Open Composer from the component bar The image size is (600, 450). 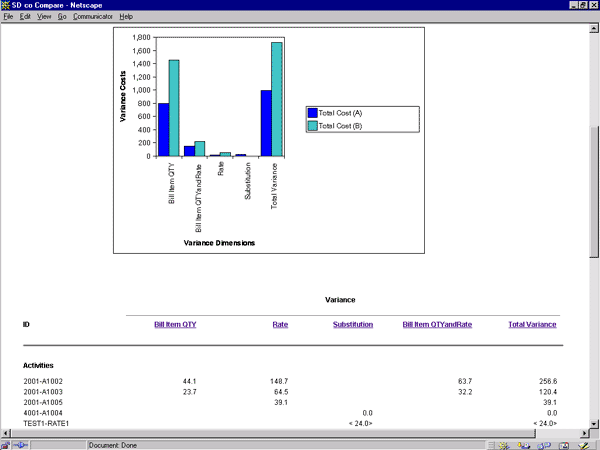(x=583, y=445)
